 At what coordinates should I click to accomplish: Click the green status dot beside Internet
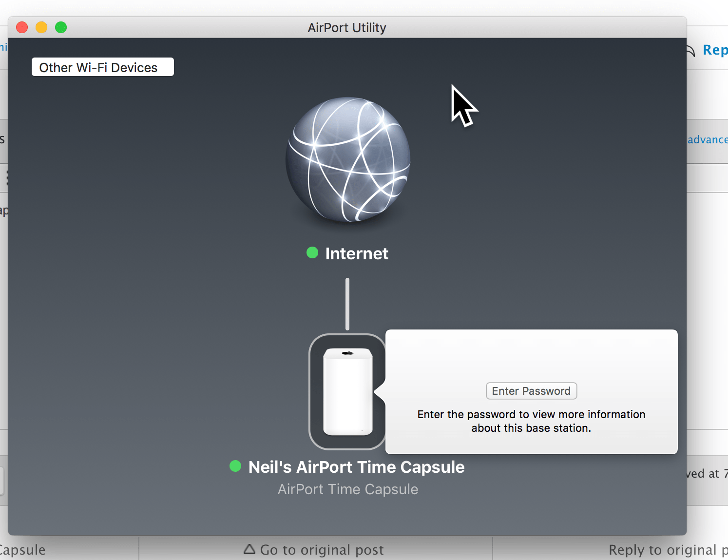click(312, 252)
